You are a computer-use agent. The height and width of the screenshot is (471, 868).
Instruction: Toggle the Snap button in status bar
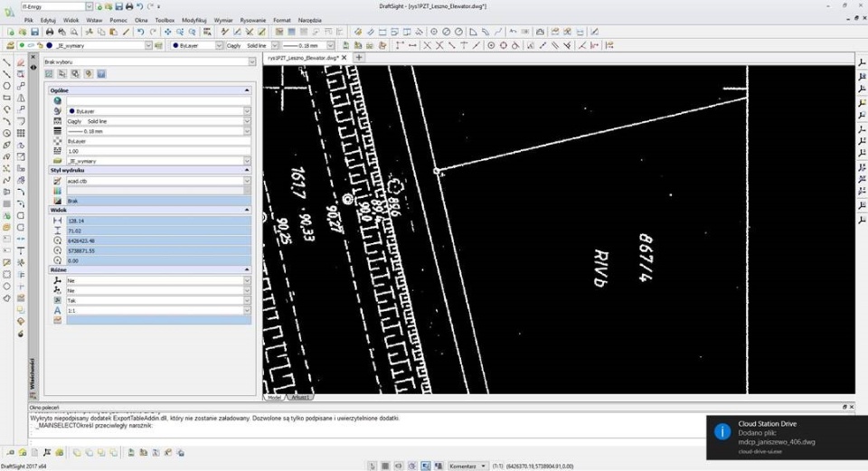click(x=373, y=466)
